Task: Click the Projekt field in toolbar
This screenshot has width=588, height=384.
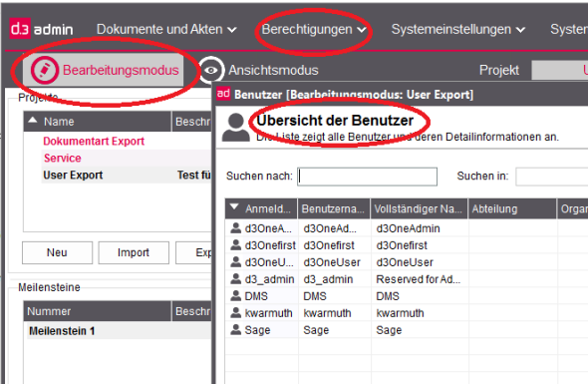Action: 559,70
